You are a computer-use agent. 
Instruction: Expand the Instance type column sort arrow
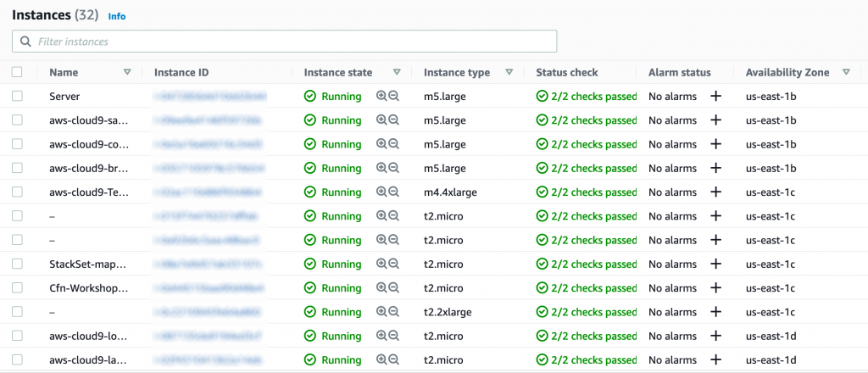tap(509, 72)
